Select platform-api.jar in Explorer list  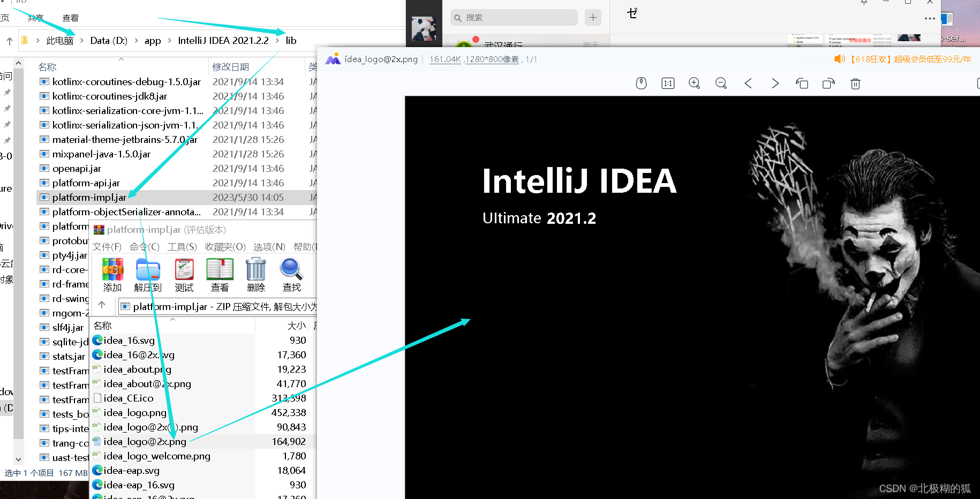pos(86,183)
